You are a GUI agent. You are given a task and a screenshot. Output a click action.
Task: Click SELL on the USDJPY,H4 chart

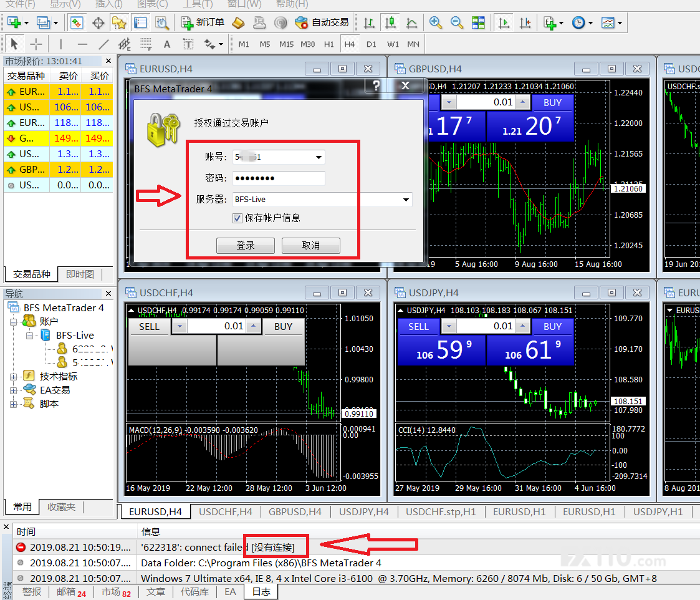coord(418,327)
